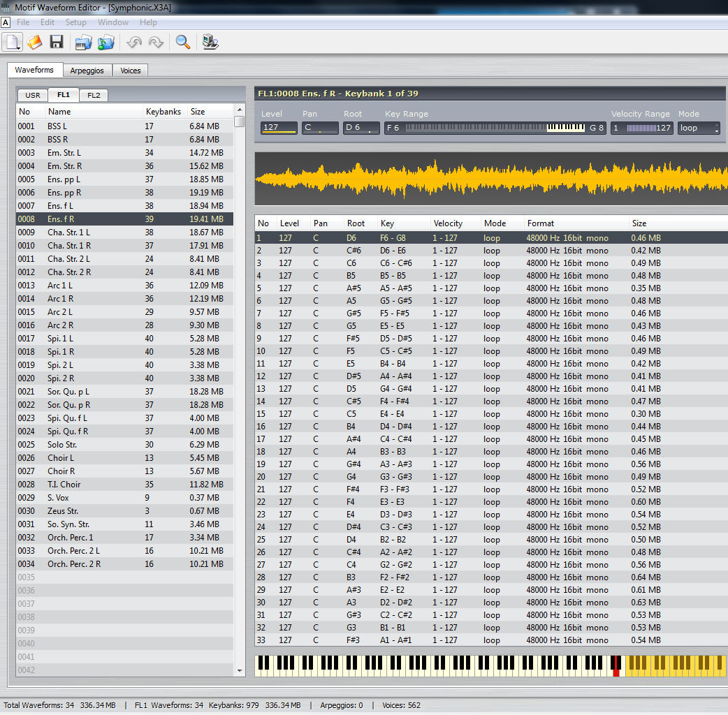Image resolution: width=728 pixels, height=715 pixels.
Task: Click the magnifying glass search icon
Action: click(x=183, y=42)
